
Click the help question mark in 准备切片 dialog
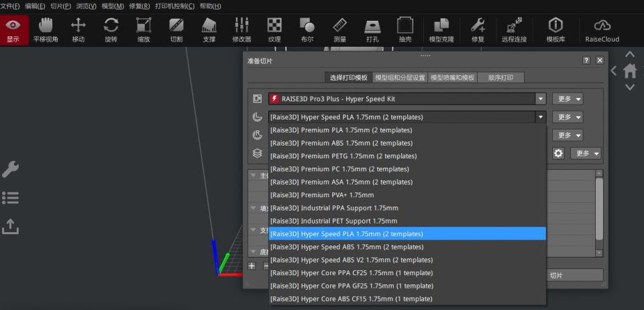(x=586, y=60)
